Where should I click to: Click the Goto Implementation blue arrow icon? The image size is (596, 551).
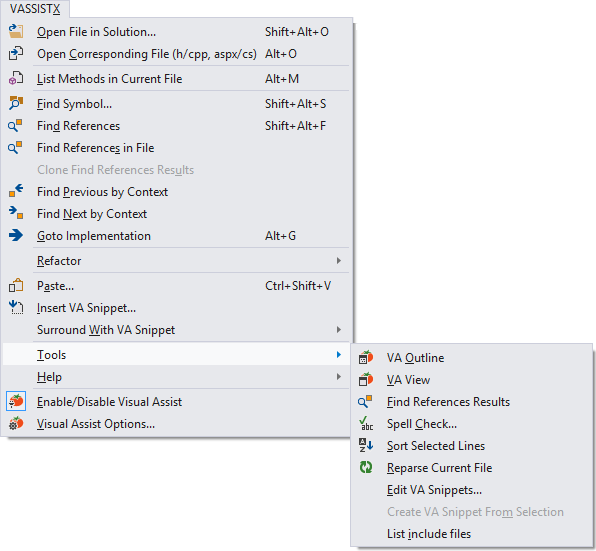coord(16,235)
